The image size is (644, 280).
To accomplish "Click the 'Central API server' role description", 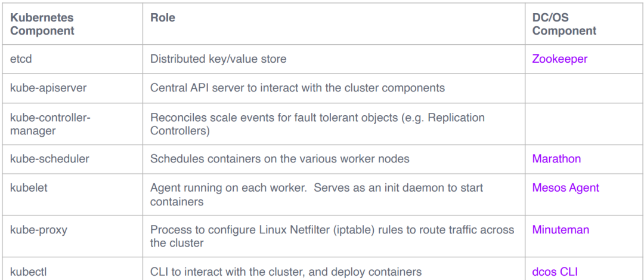I will tap(298, 88).
